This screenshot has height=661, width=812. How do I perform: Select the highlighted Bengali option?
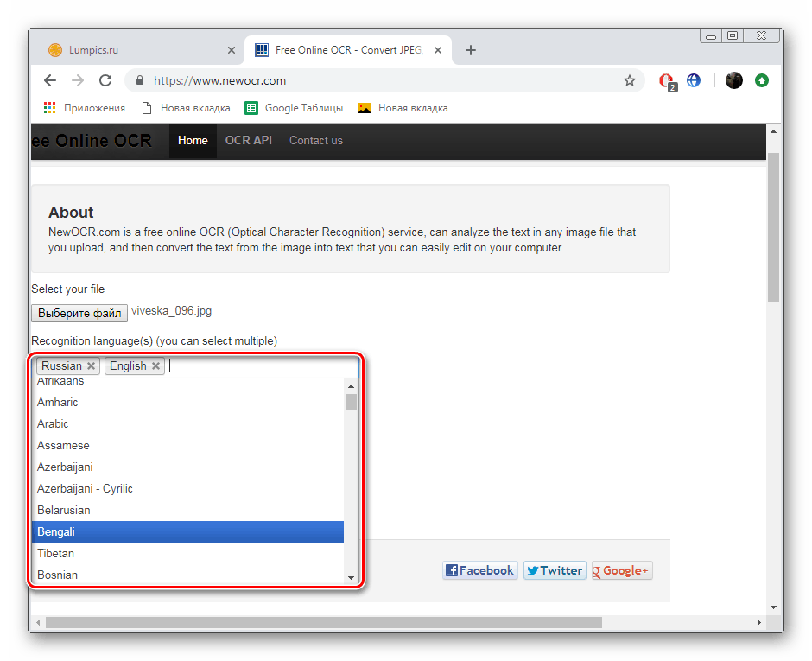tap(187, 531)
